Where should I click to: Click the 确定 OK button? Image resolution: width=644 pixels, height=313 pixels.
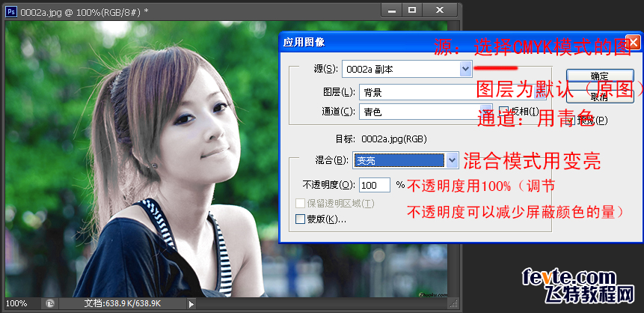pos(600,76)
